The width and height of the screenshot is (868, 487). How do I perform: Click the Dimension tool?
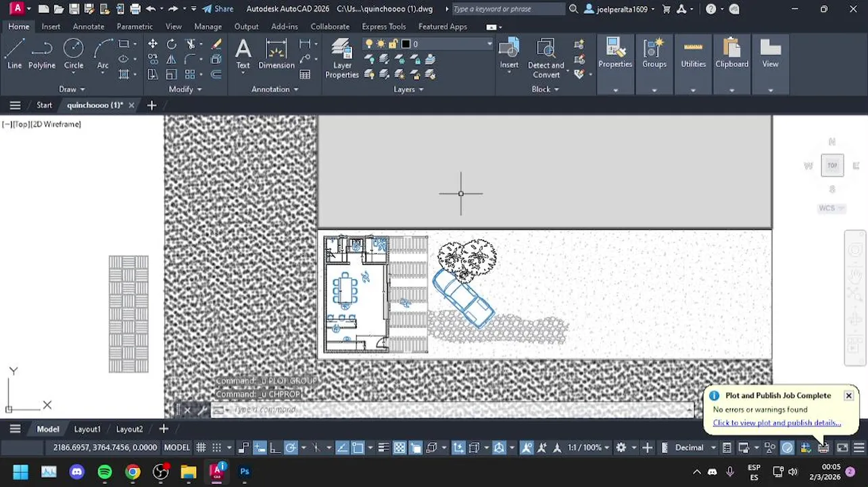(x=276, y=54)
